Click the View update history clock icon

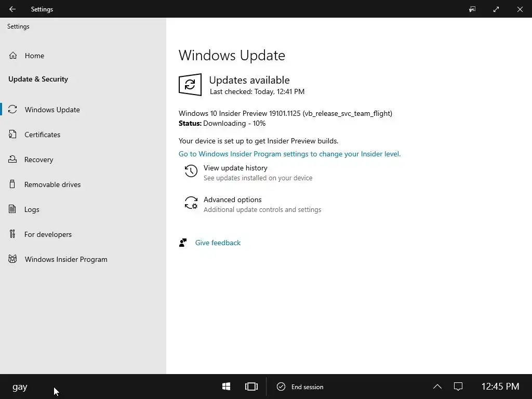(191, 171)
